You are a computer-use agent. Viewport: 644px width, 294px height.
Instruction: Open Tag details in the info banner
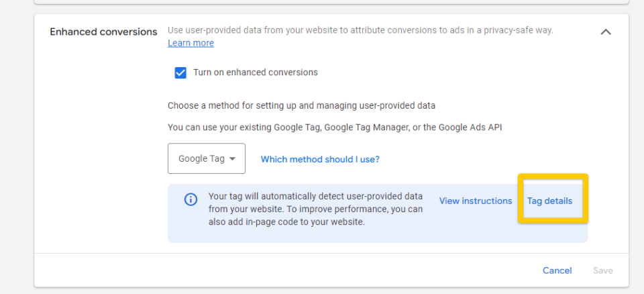click(549, 201)
